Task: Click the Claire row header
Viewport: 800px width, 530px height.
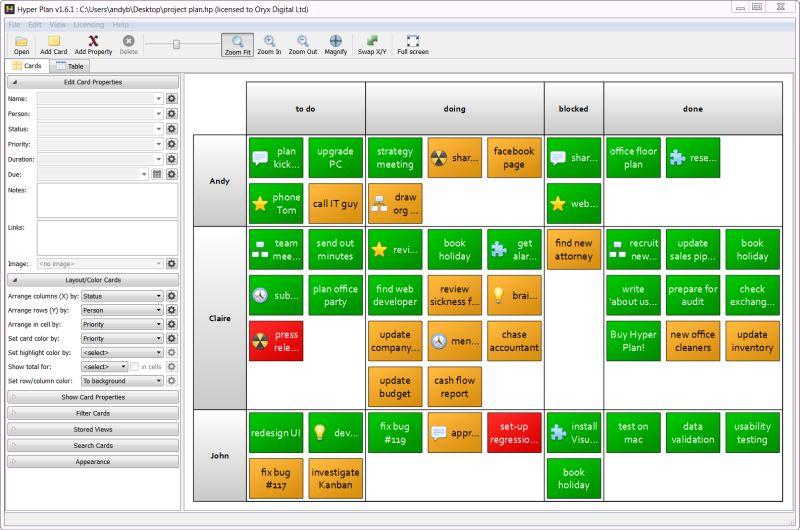Action: coord(220,318)
